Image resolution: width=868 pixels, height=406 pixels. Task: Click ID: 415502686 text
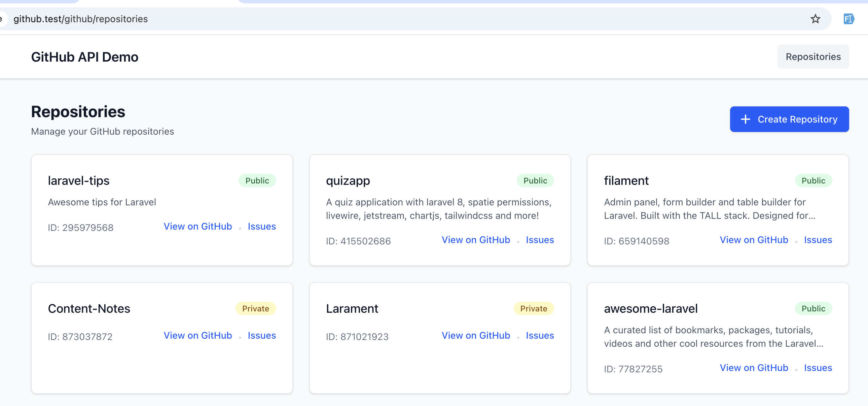[358, 241]
